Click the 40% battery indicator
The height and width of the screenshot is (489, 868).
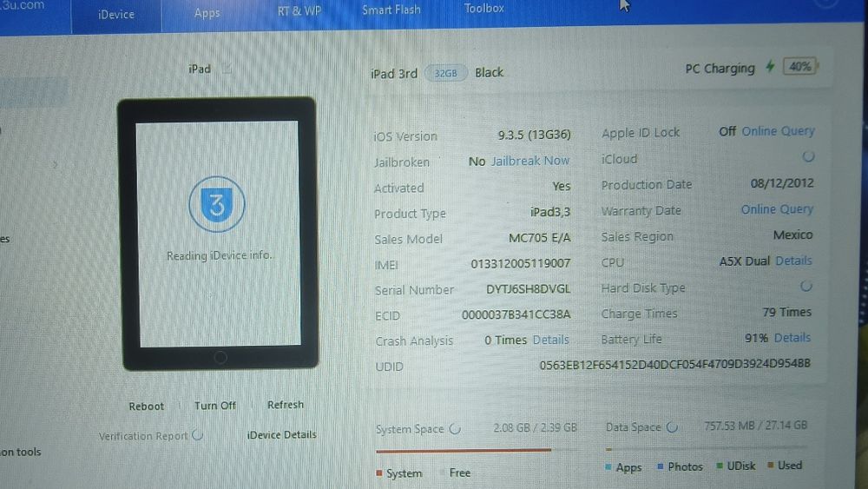tap(800, 67)
